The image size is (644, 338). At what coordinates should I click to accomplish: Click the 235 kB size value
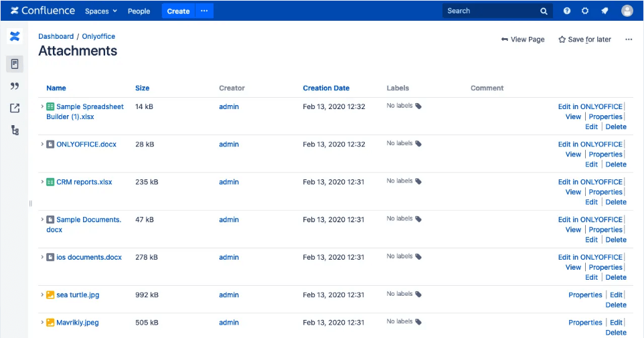[x=147, y=182]
